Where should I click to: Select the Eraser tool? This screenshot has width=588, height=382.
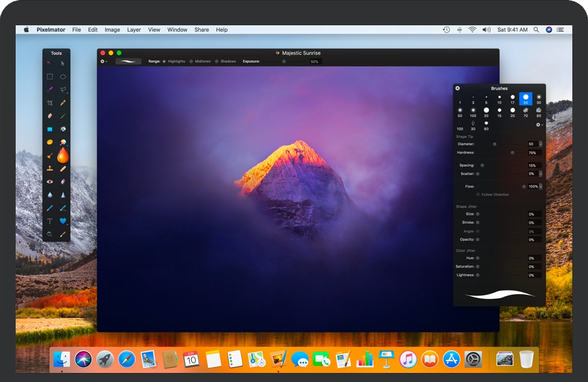point(49,116)
